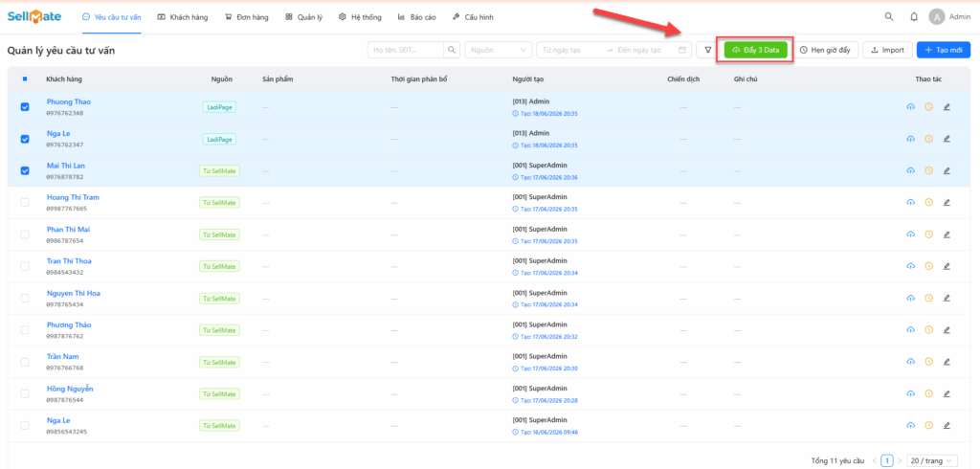Open the 20 / trang page size dropdown

pos(932,461)
